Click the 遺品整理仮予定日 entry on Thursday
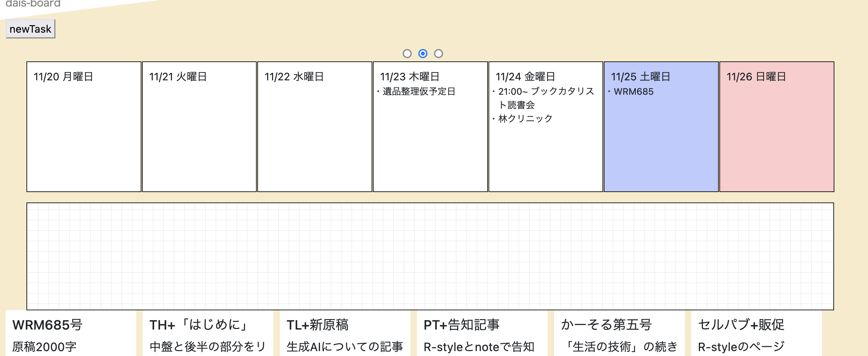868x356 pixels. [419, 91]
